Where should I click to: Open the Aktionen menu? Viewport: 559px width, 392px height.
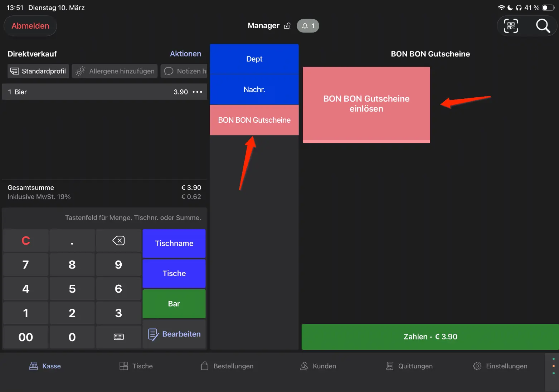pos(185,54)
